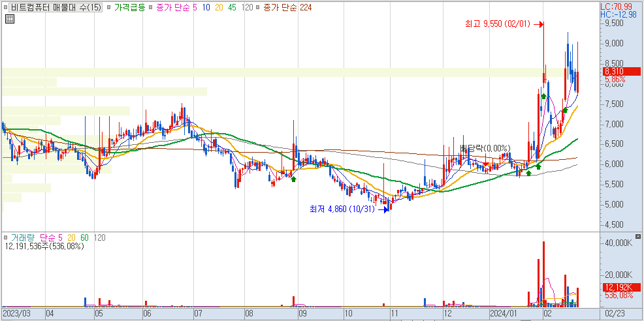This screenshot has width=644, height=321.
Task: Click the 02/23 date label
Action: click(616, 314)
